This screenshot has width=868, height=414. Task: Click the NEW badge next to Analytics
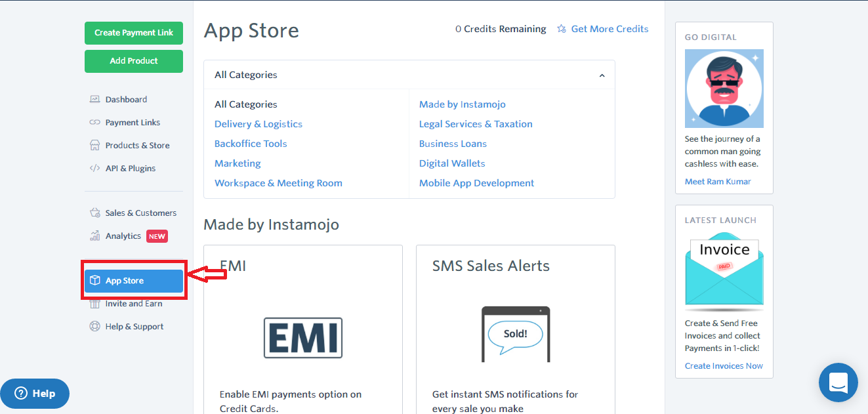tap(157, 236)
